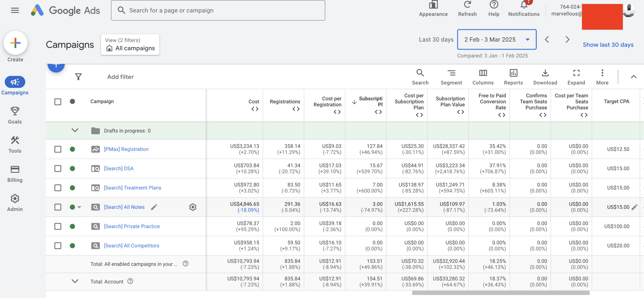Toggle status dot of PMax Registration campaign
The height and width of the screenshot is (298, 644).
[x=72, y=149]
